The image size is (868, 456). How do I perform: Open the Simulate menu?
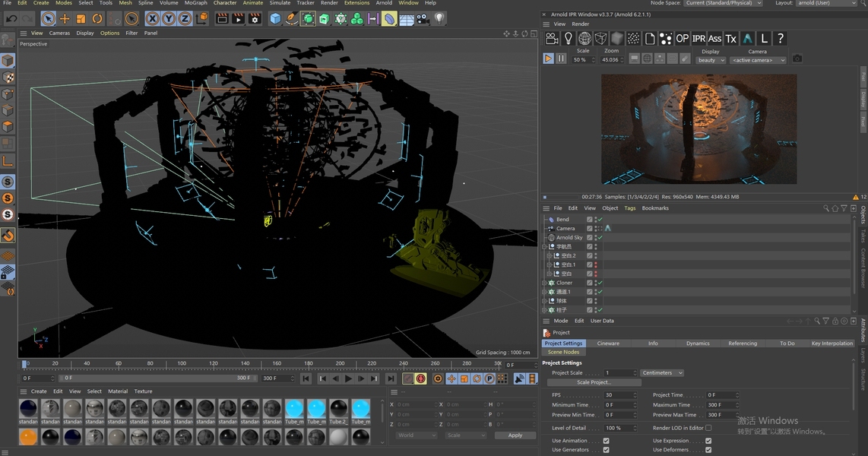tap(280, 3)
